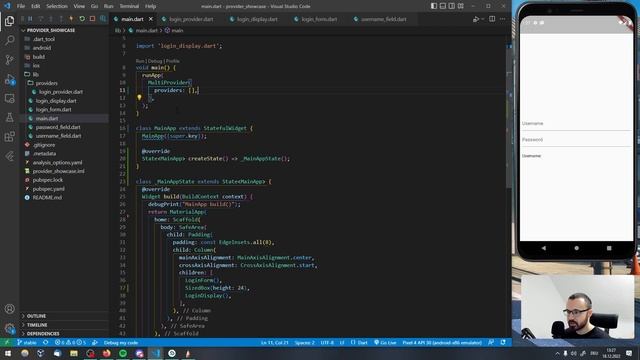Click the Password field in emulator
The image size is (640, 360).
coord(576,140)
